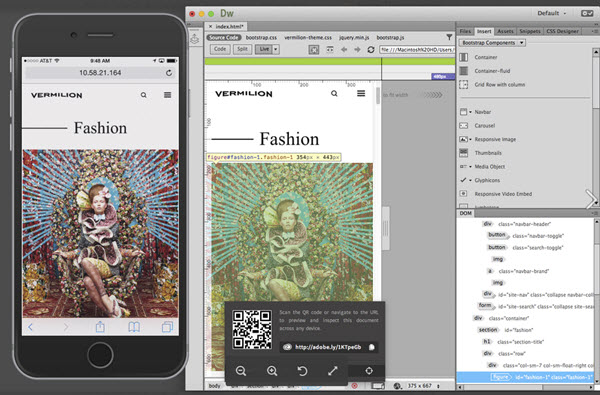Go back in iPhone Safari

pos(30,327)
